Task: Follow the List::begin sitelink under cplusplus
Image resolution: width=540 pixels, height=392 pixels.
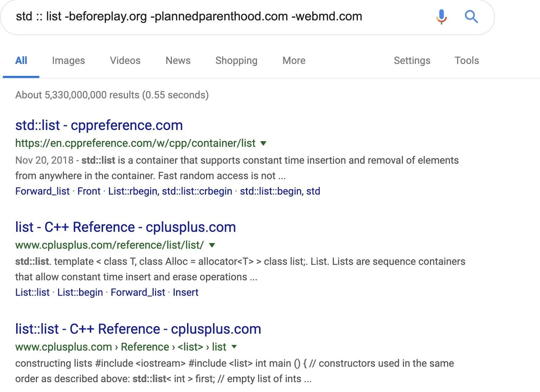Action: point(80,292)
